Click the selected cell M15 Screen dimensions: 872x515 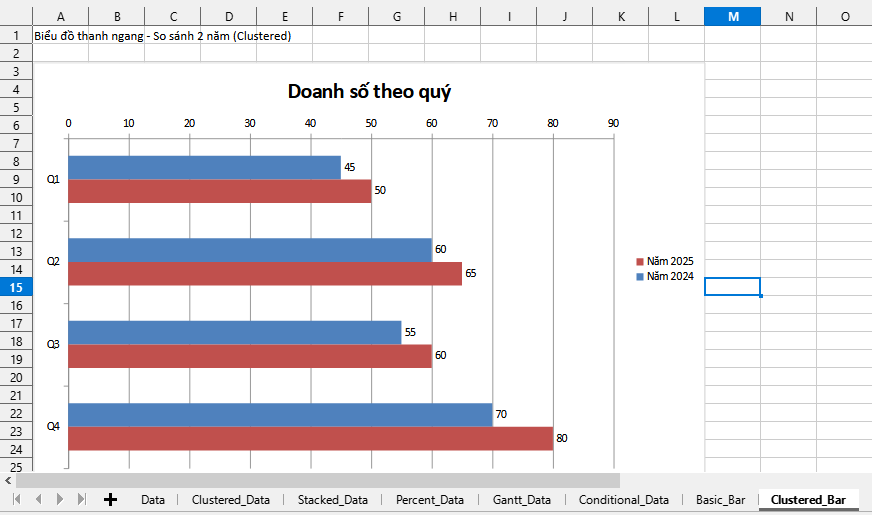732,286
